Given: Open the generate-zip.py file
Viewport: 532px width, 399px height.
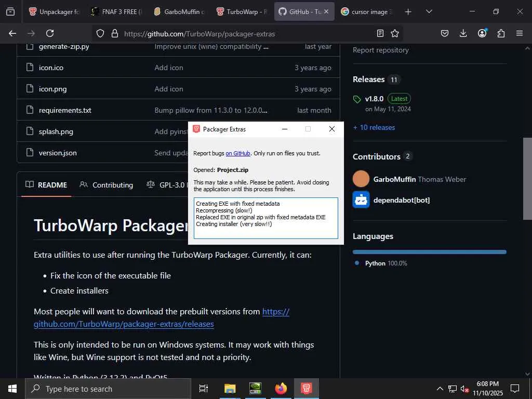Looking at the screenshot, I should pyautogui.click(x=64, y=46).
